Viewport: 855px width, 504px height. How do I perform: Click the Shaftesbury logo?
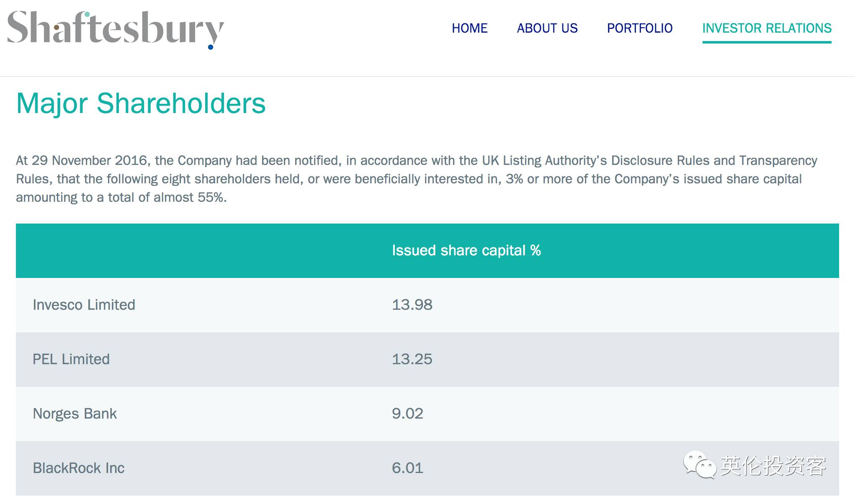point(115,28)
